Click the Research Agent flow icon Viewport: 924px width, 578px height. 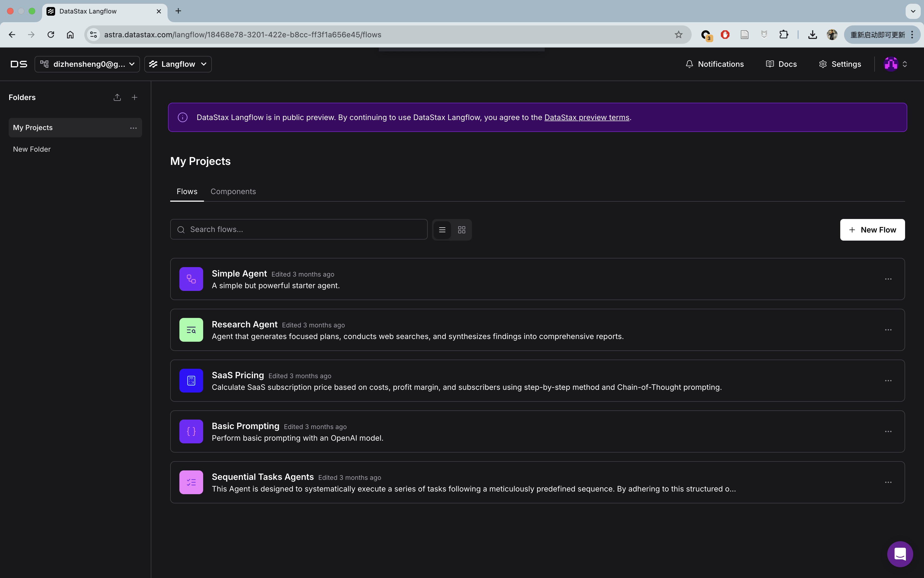pos(191,330)
